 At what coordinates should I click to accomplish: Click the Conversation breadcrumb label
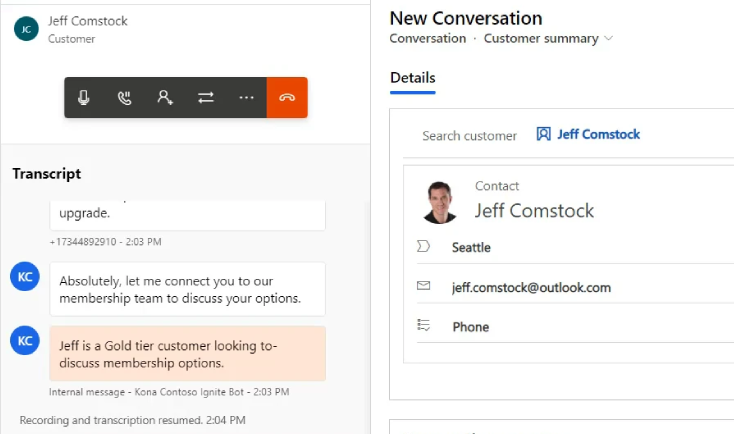tap(427, 38)
